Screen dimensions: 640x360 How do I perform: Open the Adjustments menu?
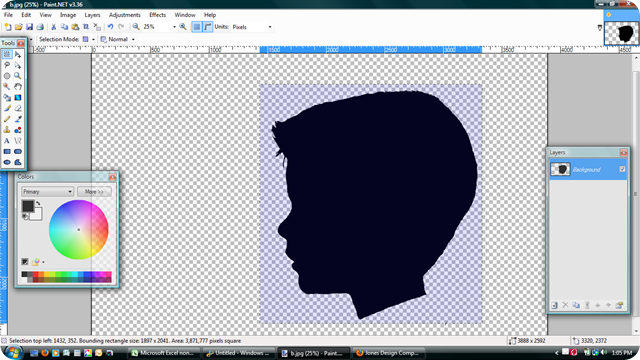124,15
